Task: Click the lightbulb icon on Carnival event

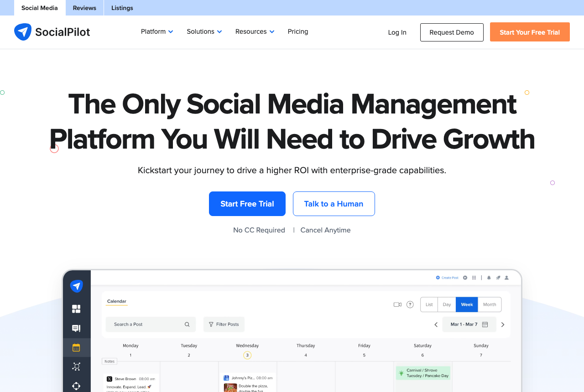Action: click(x=401, y=373)
